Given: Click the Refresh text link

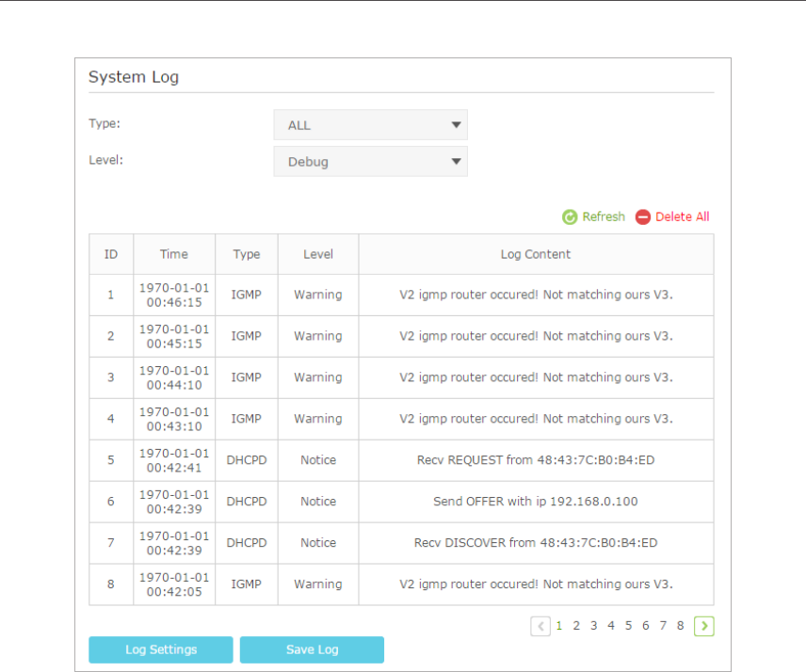Looking at the screenshot, I should coord(603,216).
